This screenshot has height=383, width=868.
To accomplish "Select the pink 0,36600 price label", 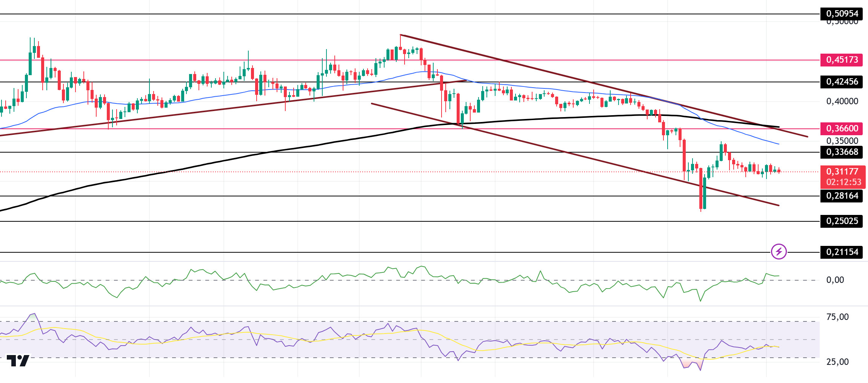I will pos(842,128).
